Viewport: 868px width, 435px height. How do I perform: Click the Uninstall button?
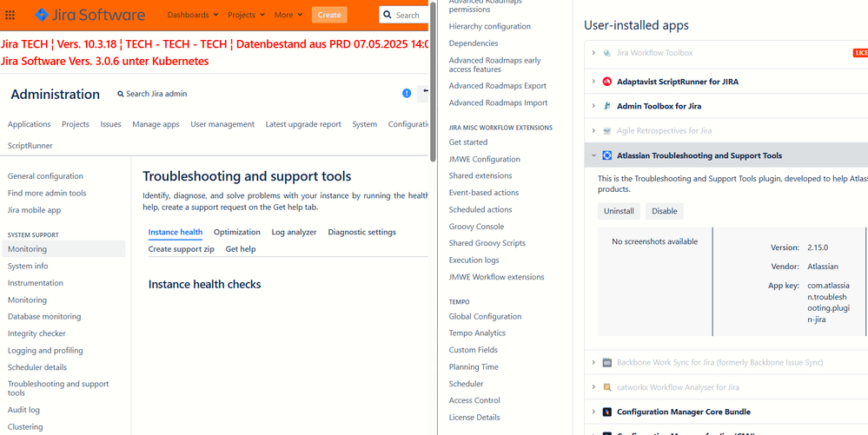619,211
